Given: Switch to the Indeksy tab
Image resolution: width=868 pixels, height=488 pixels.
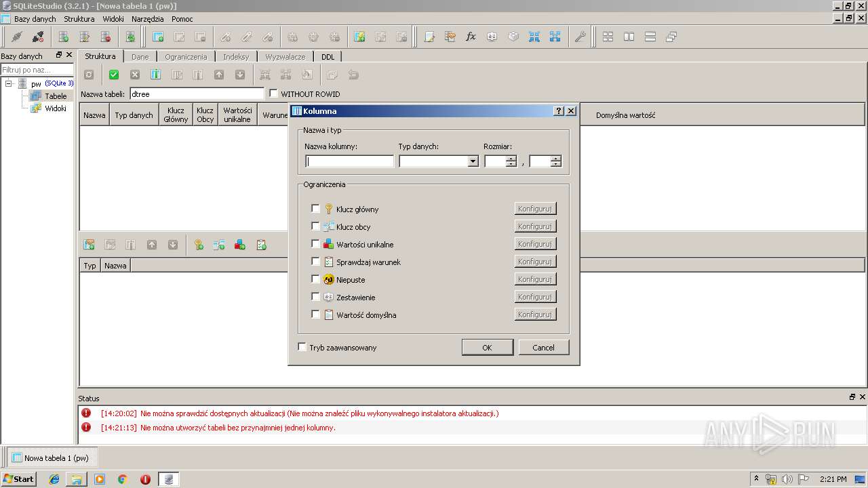Looking at the screenshot, I should coord(236,57).
